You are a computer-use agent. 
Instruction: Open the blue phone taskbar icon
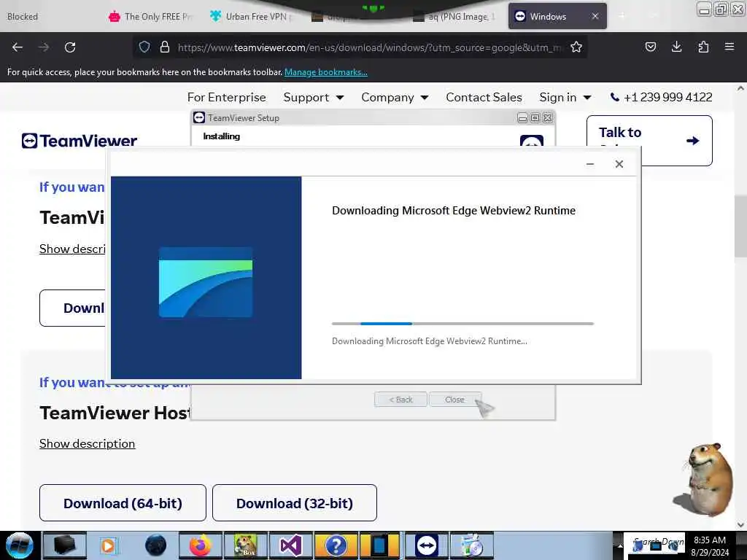coord(380,545)
